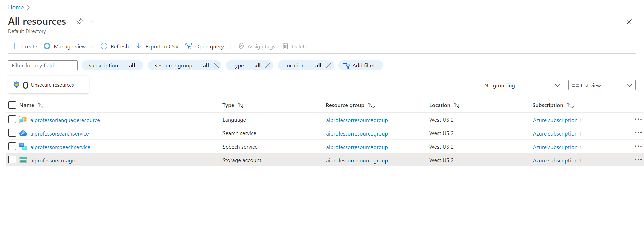Viewport: 644px width, 231px height.
Task: Open the Type == all filter
Action: (247, 65)
